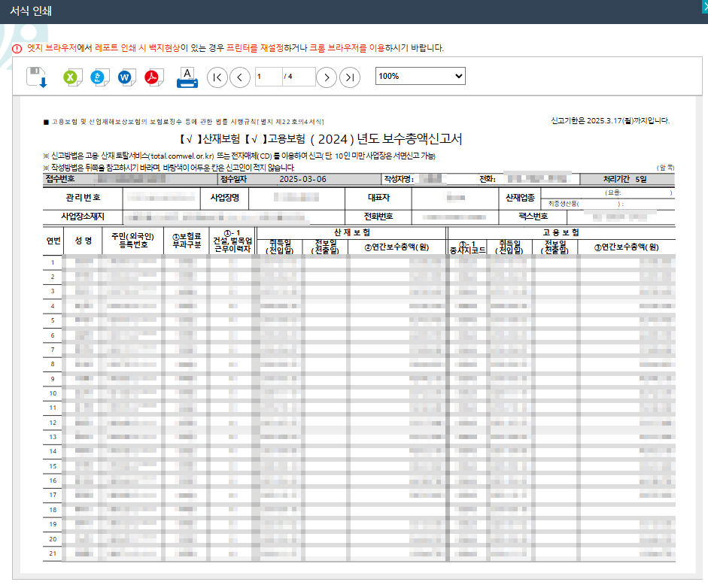Open the 100% zoom dropdown
708x588 pixels.
(420, 76)
